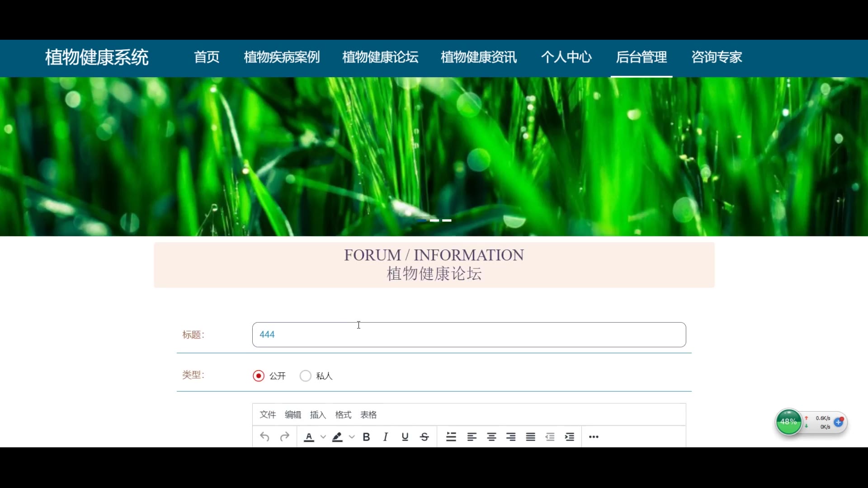Toggle bold formatting in editor
This screenshot has width=868, height=488.
point(366,437)
